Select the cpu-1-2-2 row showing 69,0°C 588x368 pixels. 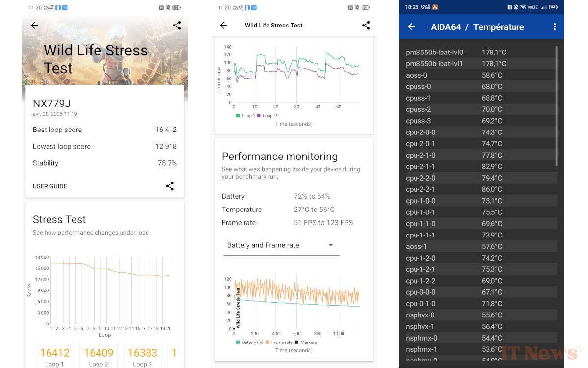(481, 281)
